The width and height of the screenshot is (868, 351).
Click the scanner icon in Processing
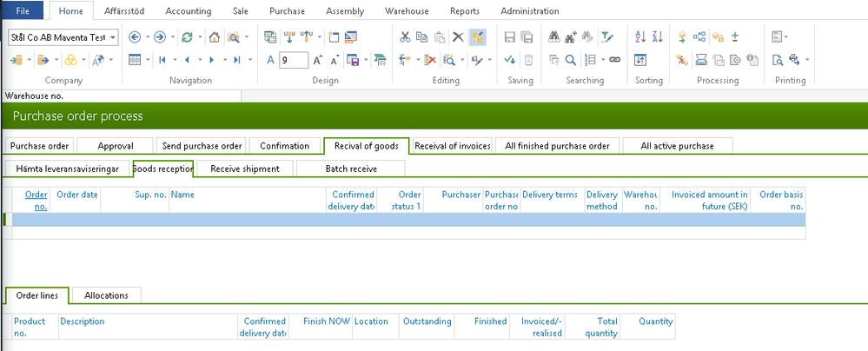[701, 60]
